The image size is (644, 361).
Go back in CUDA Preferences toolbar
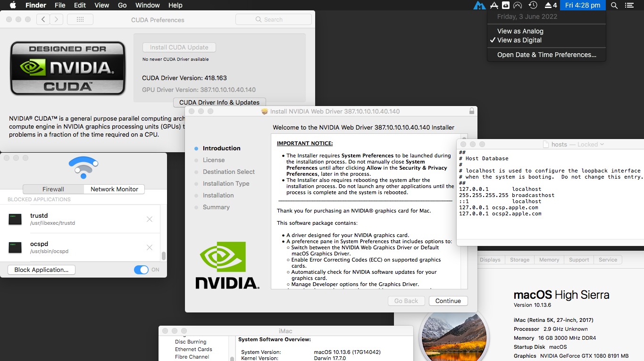pyautogui.click(x=43, y=19)
